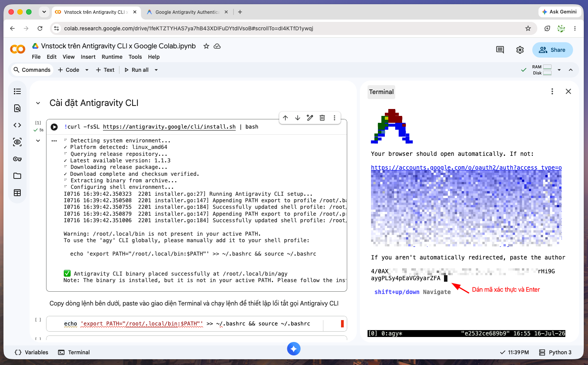Viewport: 588px width, 365px height.
Task: Open the data table sidebar icon
Action: 17,193
